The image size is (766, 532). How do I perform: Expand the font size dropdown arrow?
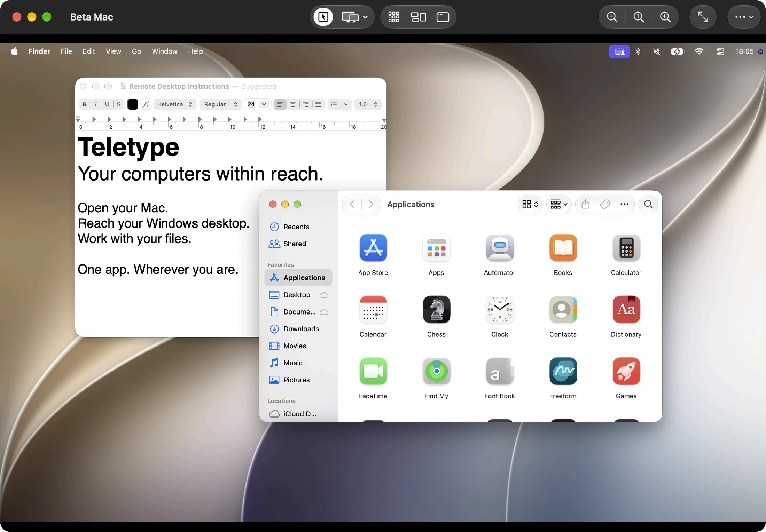[264, 104]
